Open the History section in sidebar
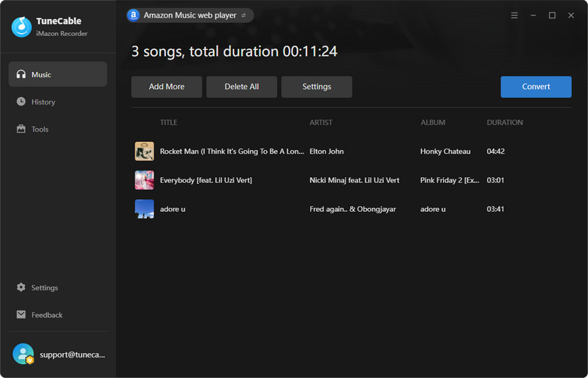588x378 pixels. tap(58, 101)
